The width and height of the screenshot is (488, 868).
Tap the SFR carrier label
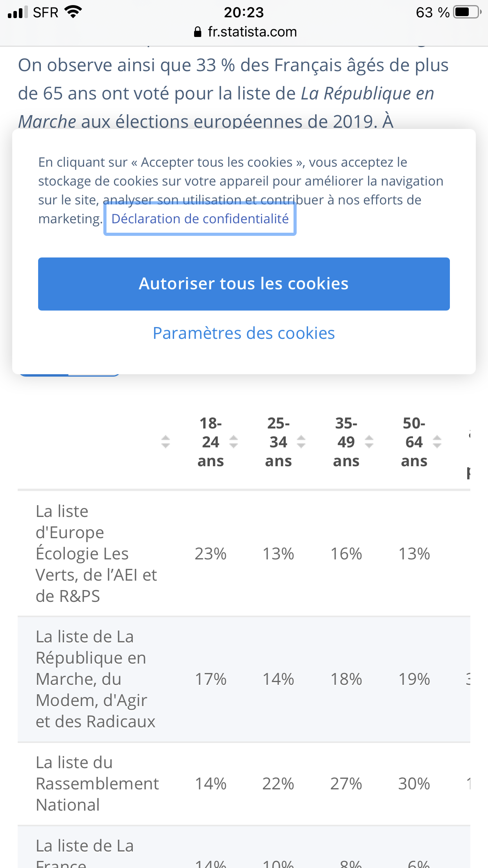pos(46,12)
